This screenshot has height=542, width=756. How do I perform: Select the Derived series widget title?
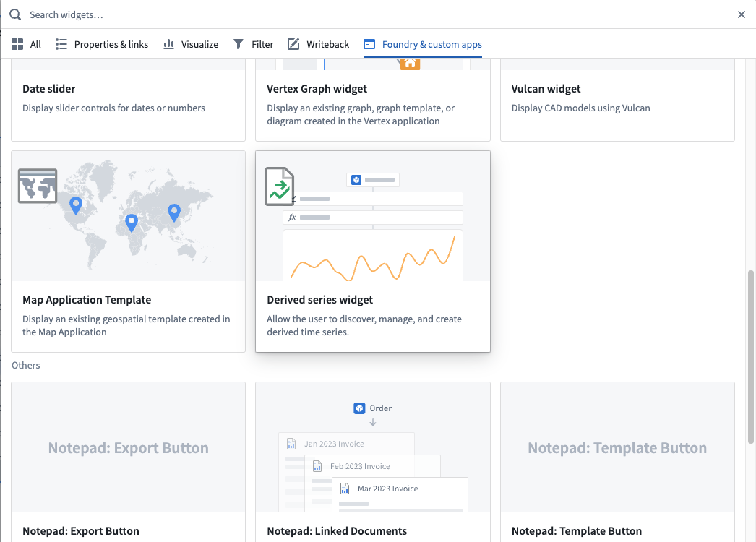319,300
